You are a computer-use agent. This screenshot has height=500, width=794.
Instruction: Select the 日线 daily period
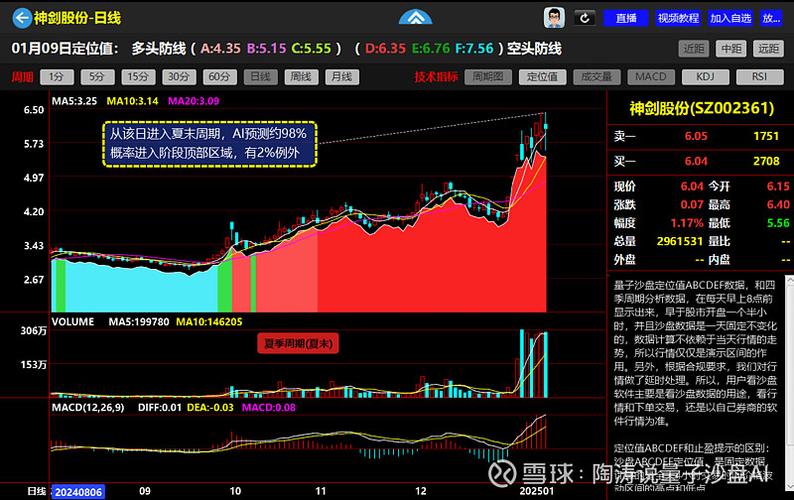(x=260, y=77)
